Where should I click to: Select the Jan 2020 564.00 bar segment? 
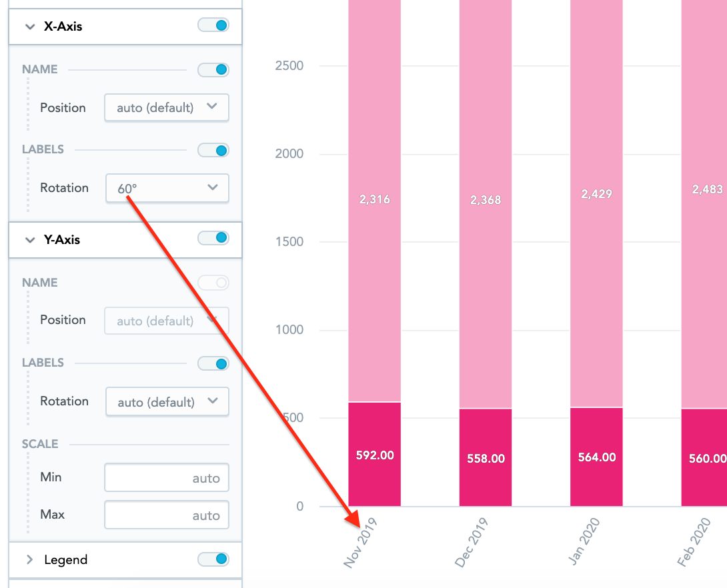(x=596, y=457)
